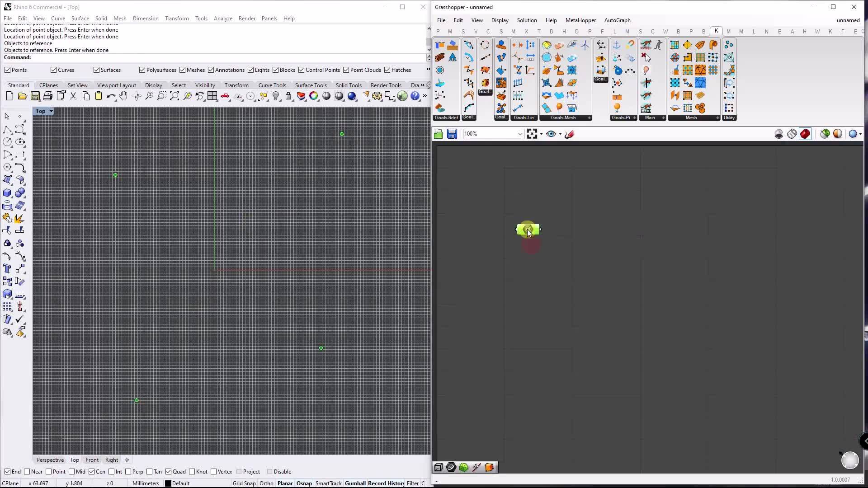Viewport: 868px width, 488px height.
Task: Expand the Top viewport menu arrow
Action: [51, 111]
